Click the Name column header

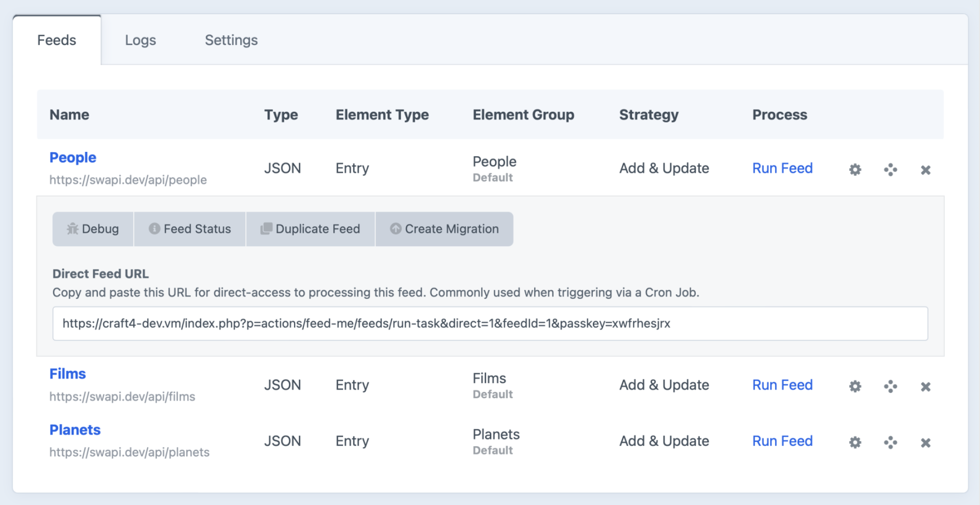[69, 114]
